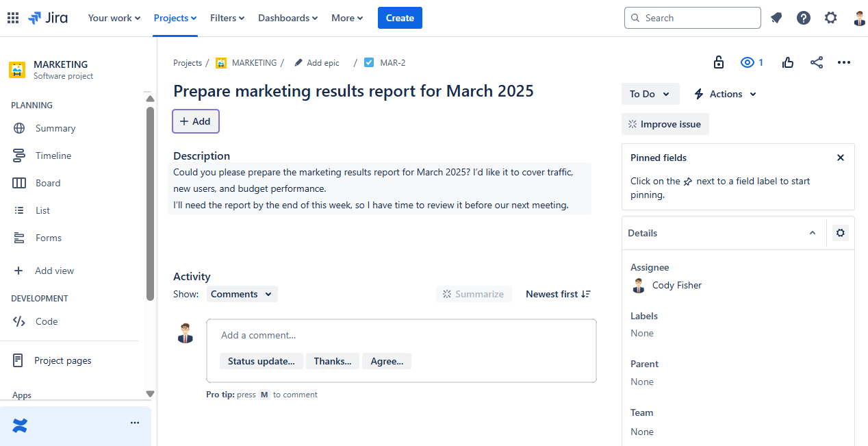The image size is (868, 446).
Task: Open the Details configure gear icon
Action: (841, 233)
